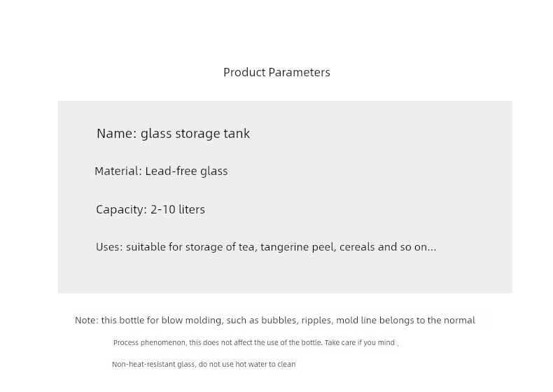Image resolution: width=553 pixels, height=392 pixels.
Task: Select the 'Name: glass storage tank' line
Action: [x=173, y=134]
